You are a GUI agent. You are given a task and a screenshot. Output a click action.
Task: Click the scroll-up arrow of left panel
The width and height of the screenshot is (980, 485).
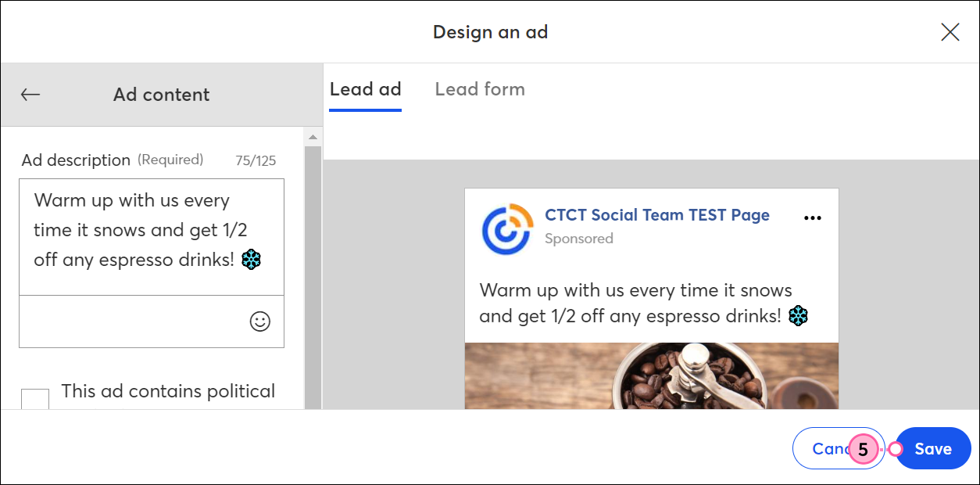[x=313, y=137]
